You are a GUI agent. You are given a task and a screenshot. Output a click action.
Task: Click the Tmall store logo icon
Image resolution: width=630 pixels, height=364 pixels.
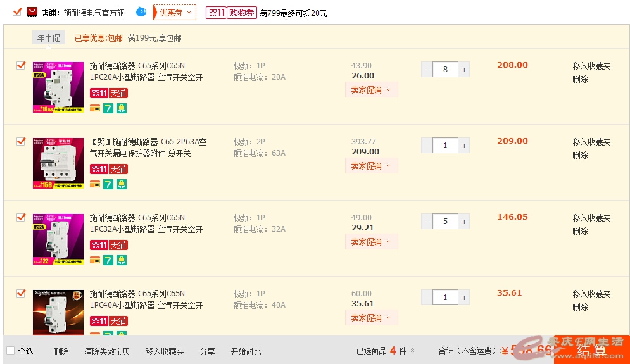(32, 12)
